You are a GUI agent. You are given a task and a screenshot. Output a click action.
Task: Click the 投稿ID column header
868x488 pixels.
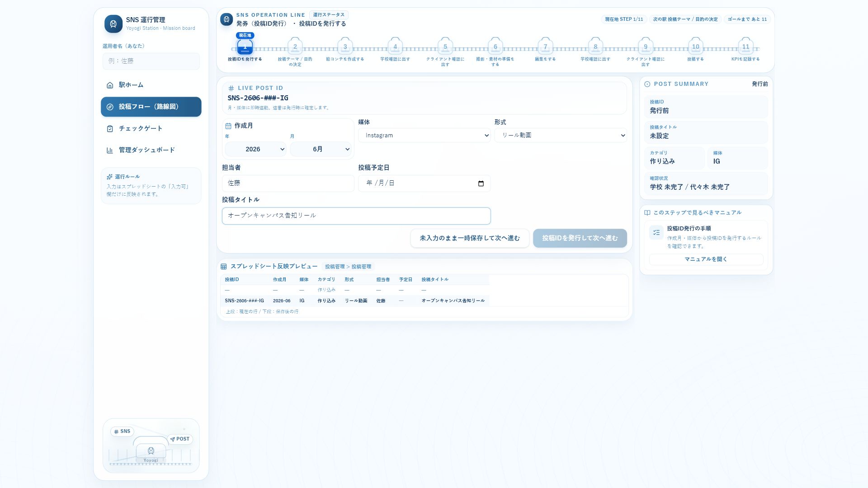click(x=232, y=280)
